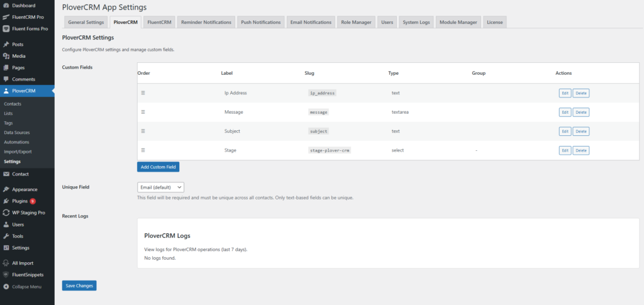Screen dimensions: 644x305
Task: Click the Media library icon
Action: tap(6, 56)
